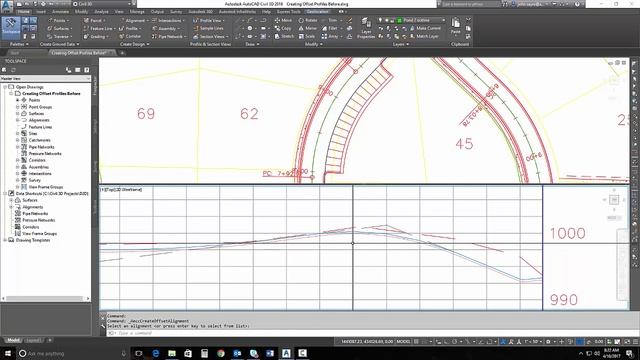Open the Points dropdown in ribbon
Screen dimensions: 640x360
tap(58, 20)
